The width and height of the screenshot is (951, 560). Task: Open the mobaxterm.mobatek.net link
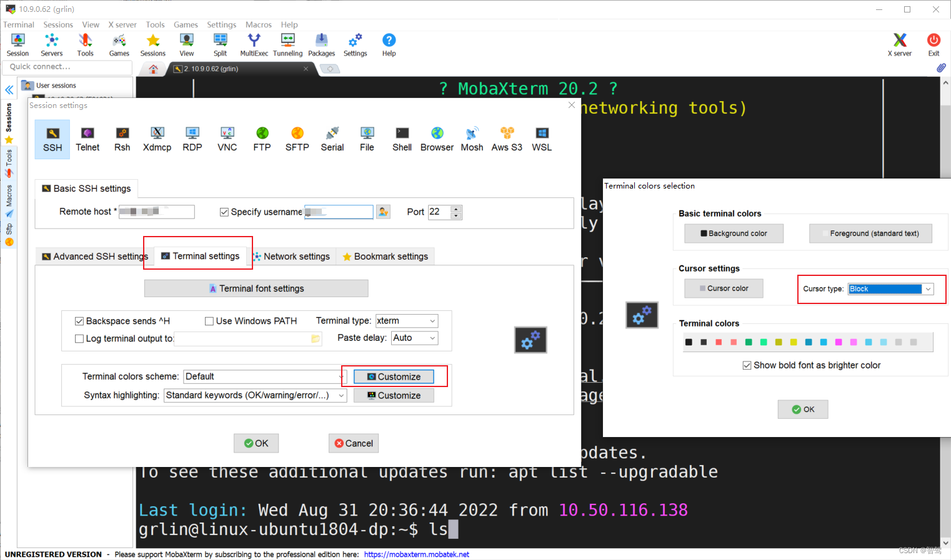[x=416, y=554]
